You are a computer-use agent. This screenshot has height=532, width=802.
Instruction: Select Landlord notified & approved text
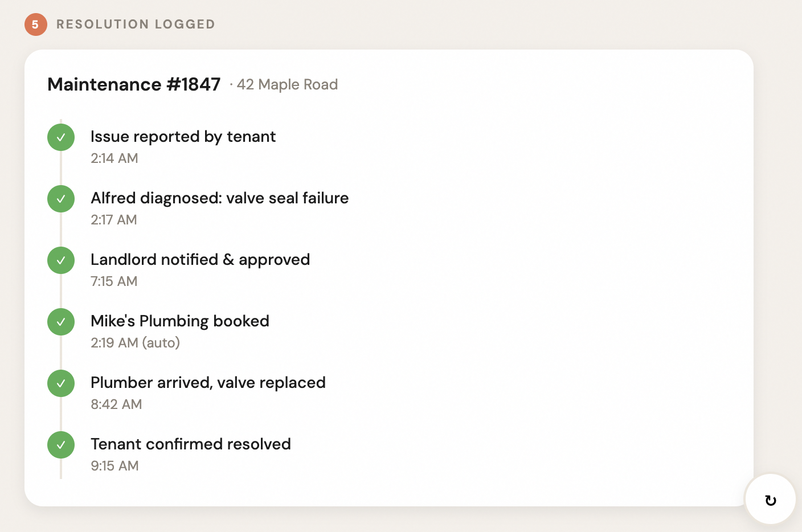200,260
